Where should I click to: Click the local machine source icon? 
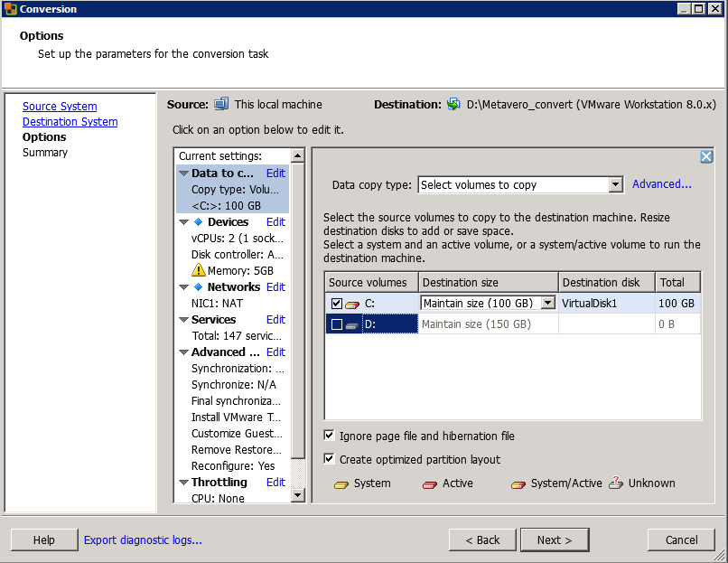[221, 104]
